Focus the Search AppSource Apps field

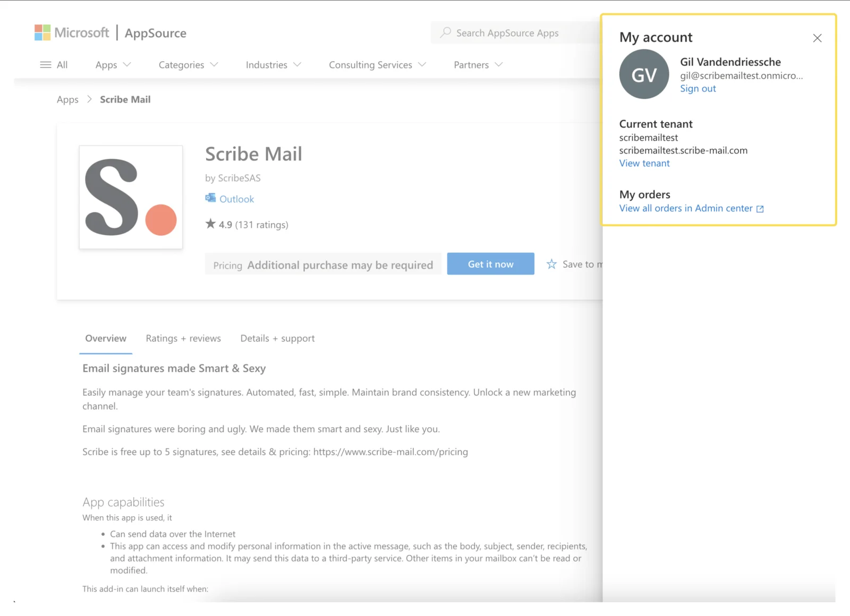pyautogui.click(x=515, y=33)
